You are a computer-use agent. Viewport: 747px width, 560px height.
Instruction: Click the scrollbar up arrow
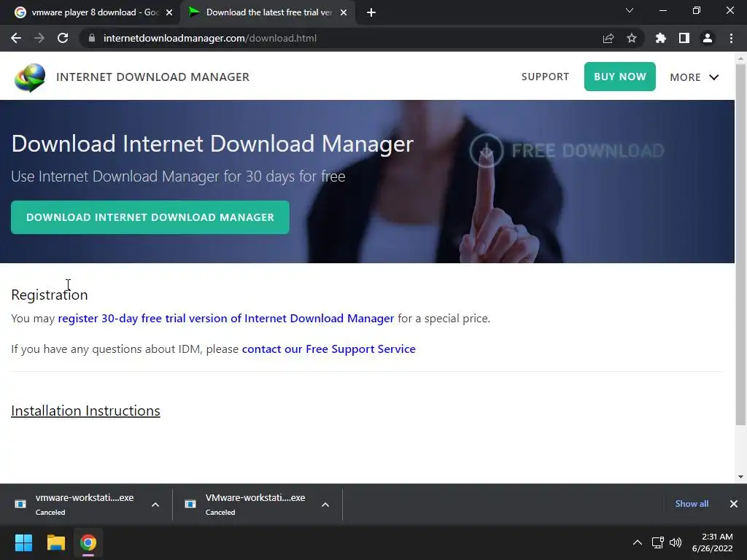pyautogui.click(x=740, y=58)
